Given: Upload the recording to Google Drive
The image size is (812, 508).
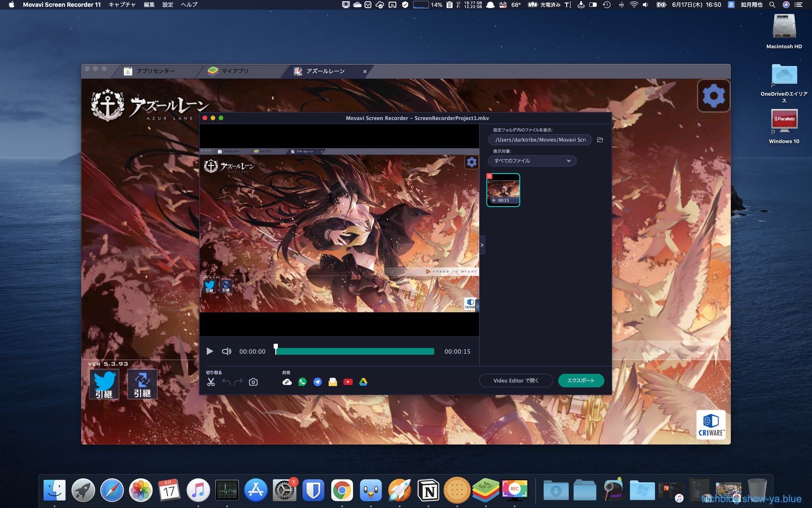Looking at the screenshot, I should pyautogui.click(x=363, y=382).
